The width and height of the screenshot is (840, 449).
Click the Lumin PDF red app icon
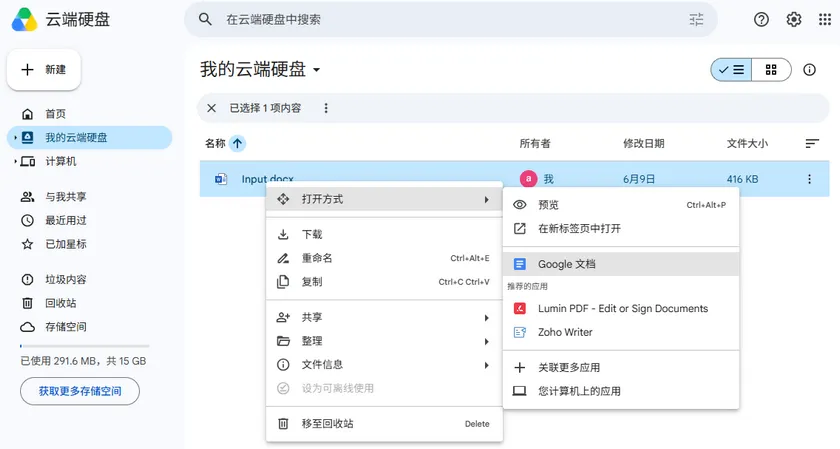(x=520, y=309)
